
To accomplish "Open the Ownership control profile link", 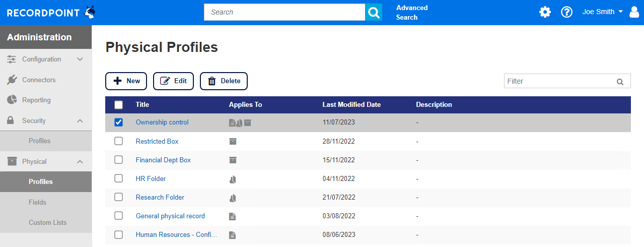I will 162,122.
